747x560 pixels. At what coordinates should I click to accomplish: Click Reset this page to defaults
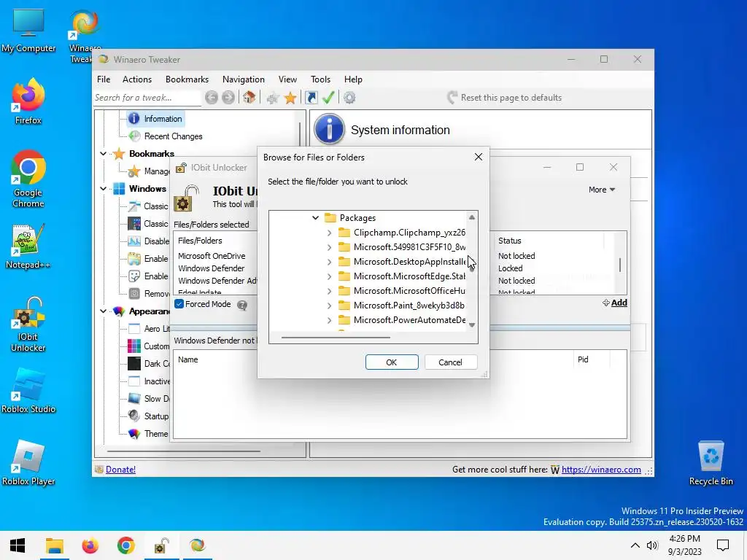coord(505,98)
